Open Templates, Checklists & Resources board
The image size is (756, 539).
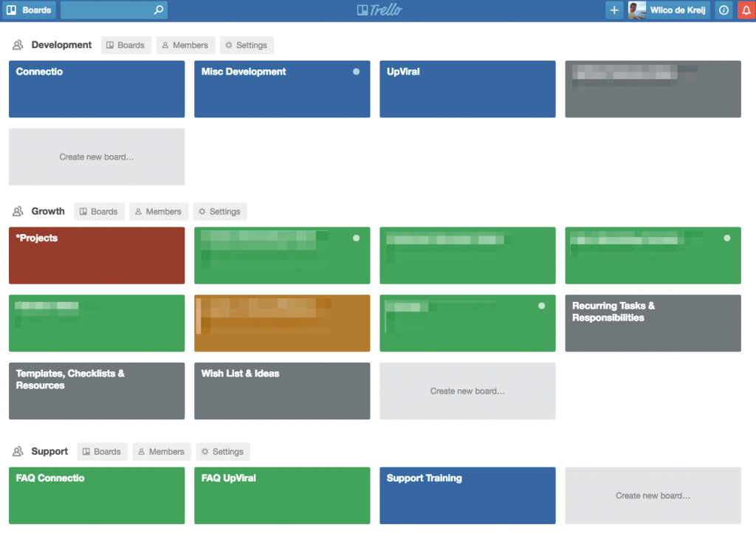pyautogui.click(x=97, y=391)
